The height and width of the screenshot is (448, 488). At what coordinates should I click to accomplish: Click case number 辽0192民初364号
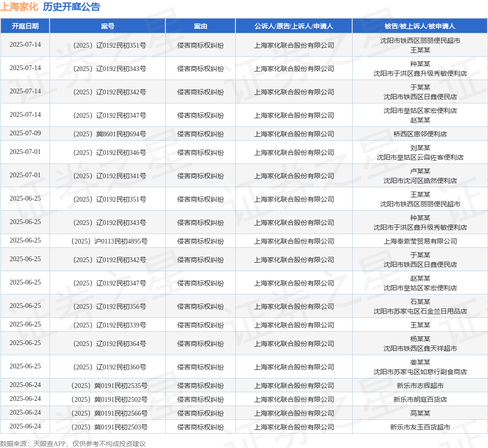(x=110, y=344)
